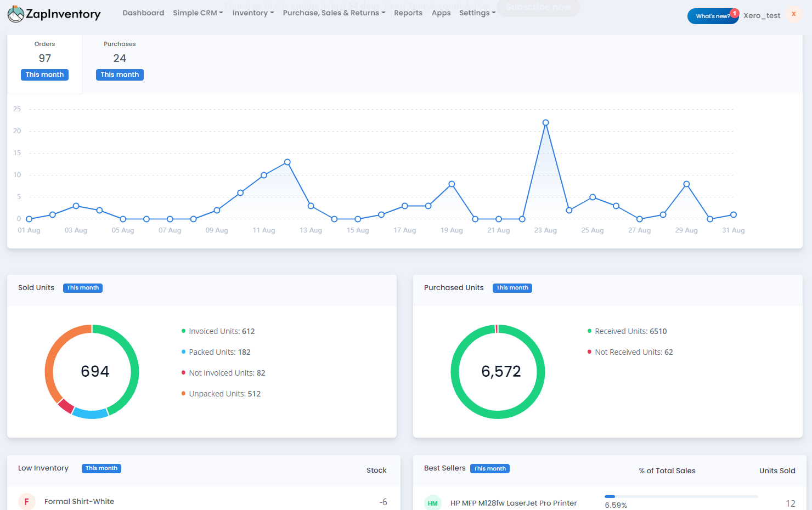Click This month badge beside Best Sellers
Viewport: 812px width, 510px height.
pos(490,469)
